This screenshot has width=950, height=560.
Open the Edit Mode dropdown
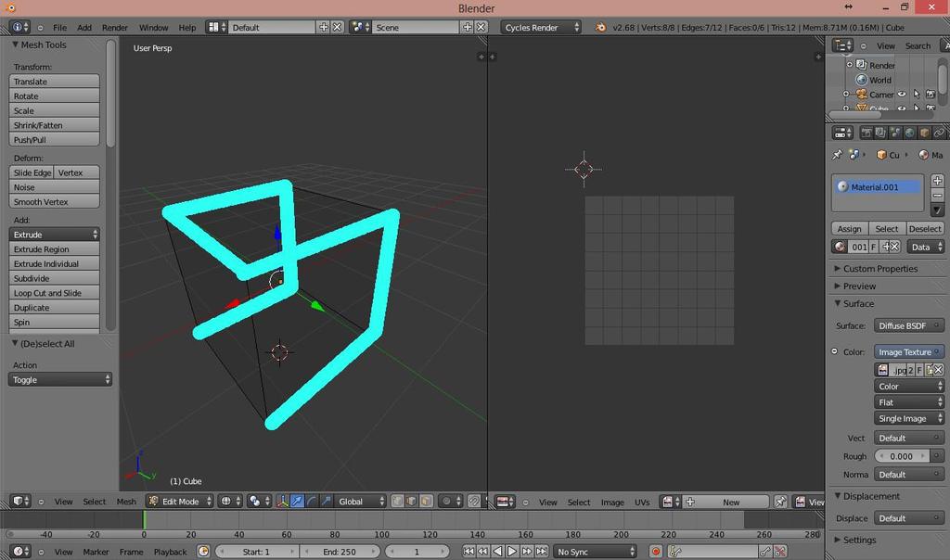[180, 502]
